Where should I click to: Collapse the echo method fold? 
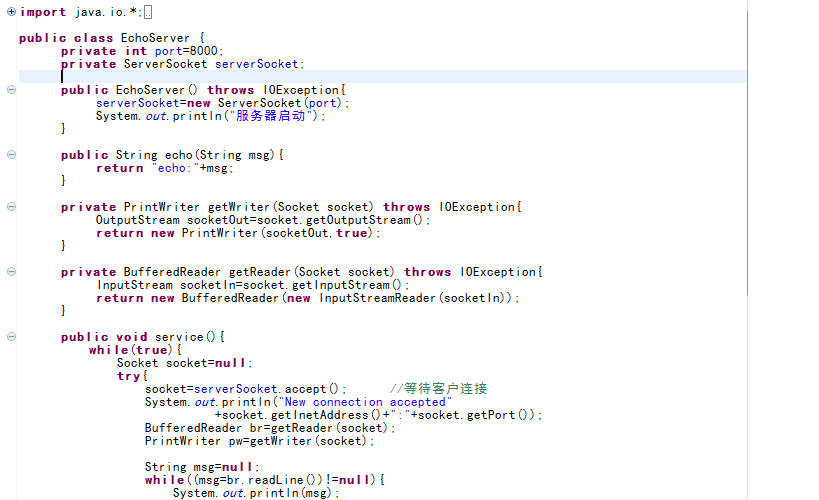pos(11,155)
